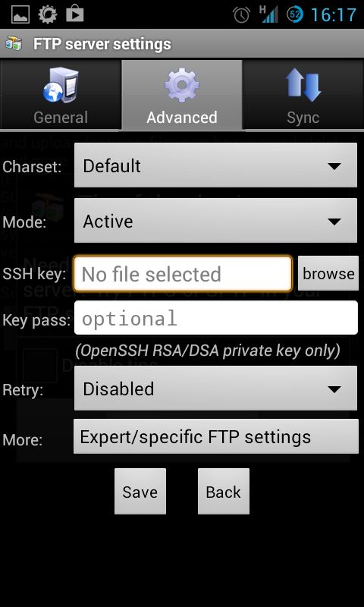The height and width of the screenshot is (607, 364).
Task: Tap the battery 52 indicator icon
Action: pos(295,14)
